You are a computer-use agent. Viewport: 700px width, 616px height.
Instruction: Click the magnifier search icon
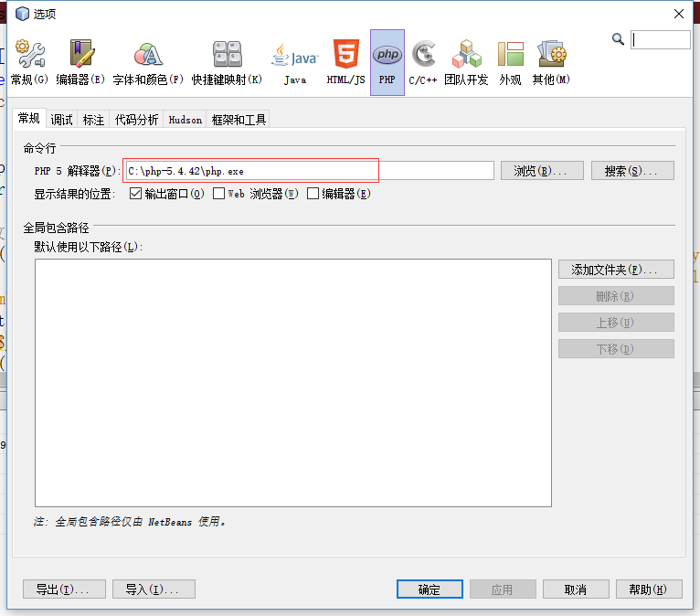click(x=618, y=39)
